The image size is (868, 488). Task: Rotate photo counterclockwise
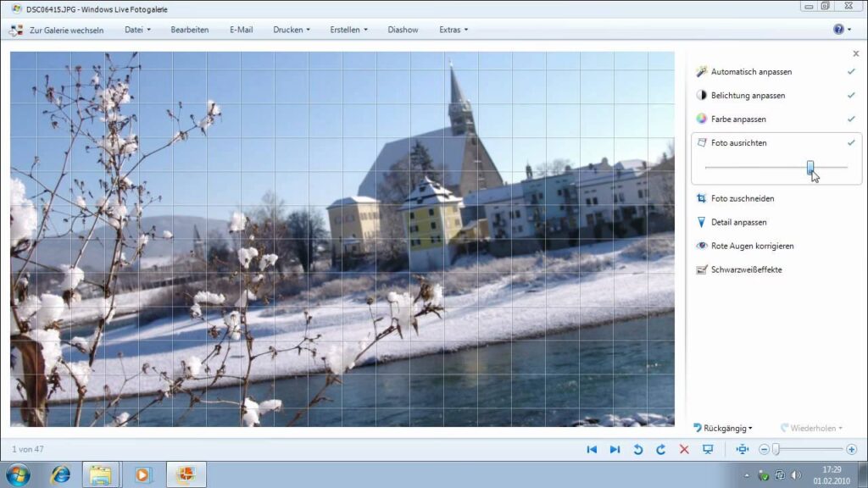pyautogui.click(x=638, y=450)
